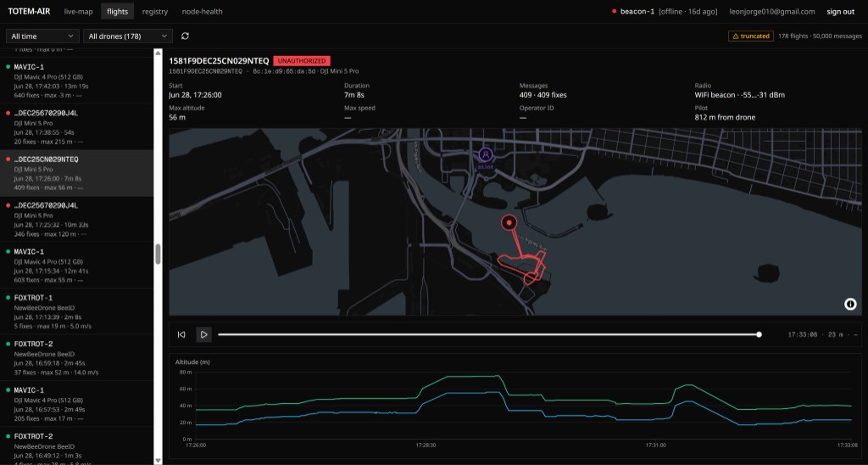Select FOXTROT-2 flight at Jun 28, 16:59:18

point(76,358)
